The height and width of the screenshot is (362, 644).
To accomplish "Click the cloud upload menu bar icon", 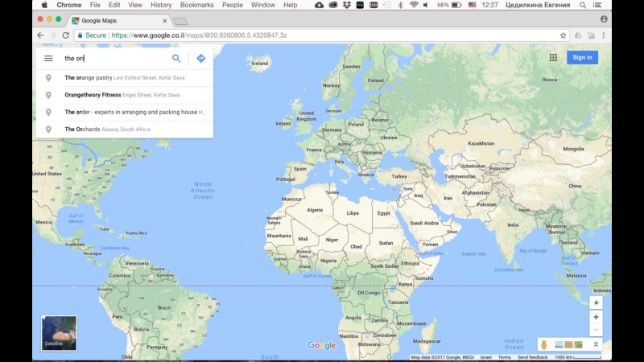I will tap(319, 5).
